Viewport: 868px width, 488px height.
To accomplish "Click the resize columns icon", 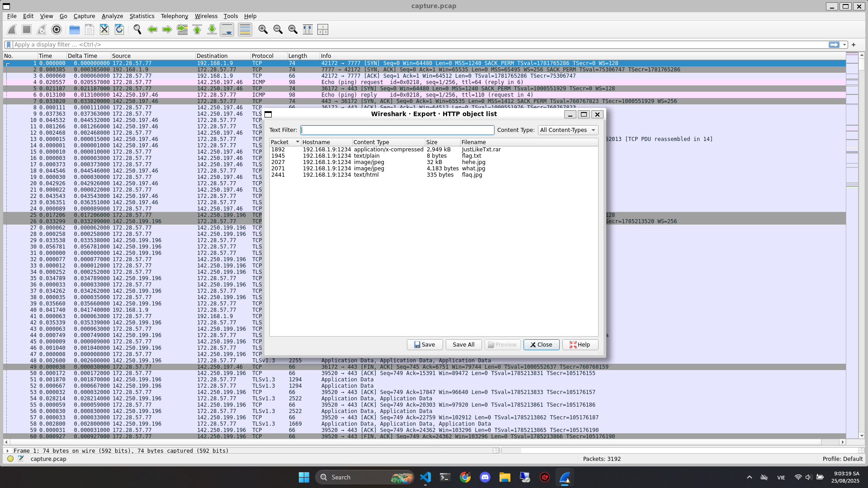I will click(308, 30).
